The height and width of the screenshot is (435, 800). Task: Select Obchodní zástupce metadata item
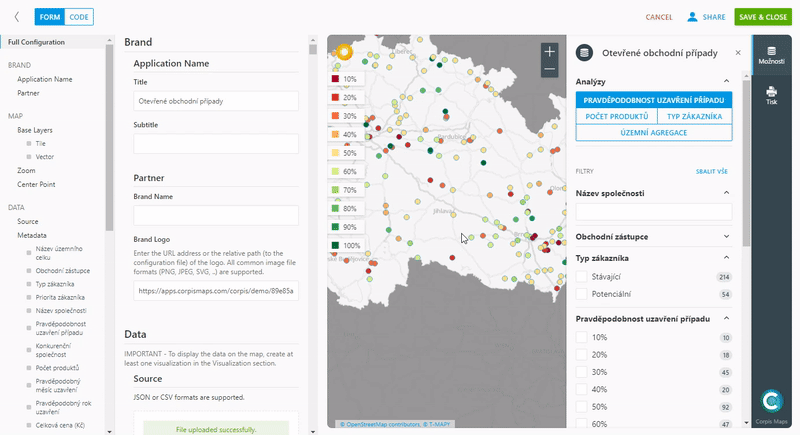tap(63, 271)
